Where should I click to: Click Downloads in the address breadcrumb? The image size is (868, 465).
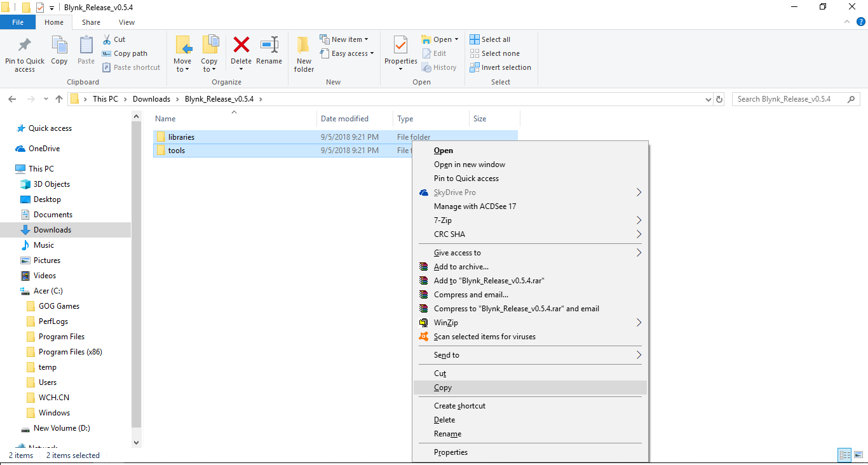pos(151,99)
